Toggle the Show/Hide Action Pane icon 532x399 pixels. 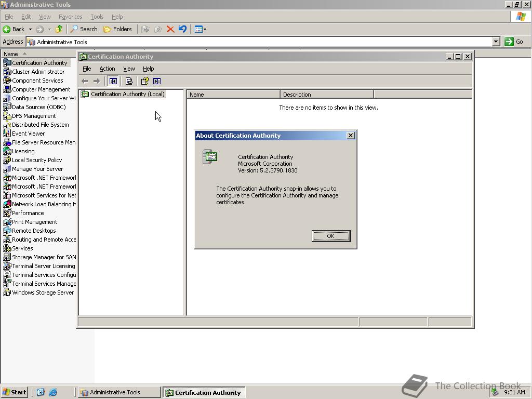click(157, 81)
